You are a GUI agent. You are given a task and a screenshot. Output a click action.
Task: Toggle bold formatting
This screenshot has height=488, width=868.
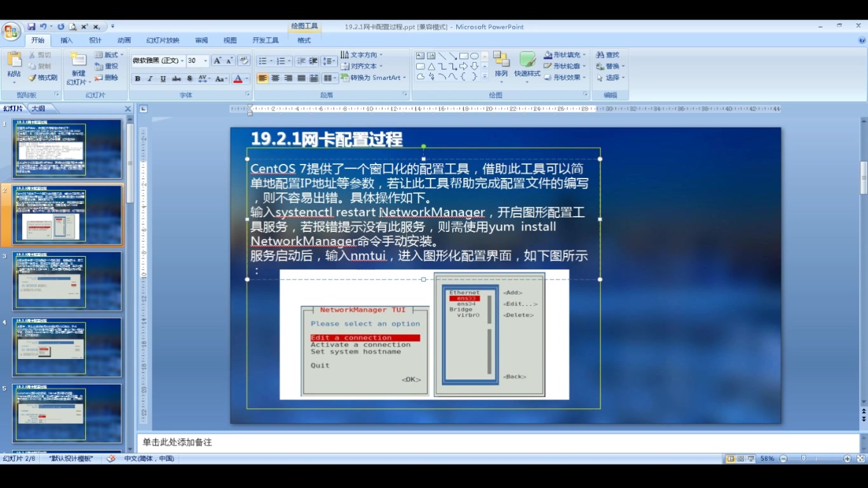137,79
